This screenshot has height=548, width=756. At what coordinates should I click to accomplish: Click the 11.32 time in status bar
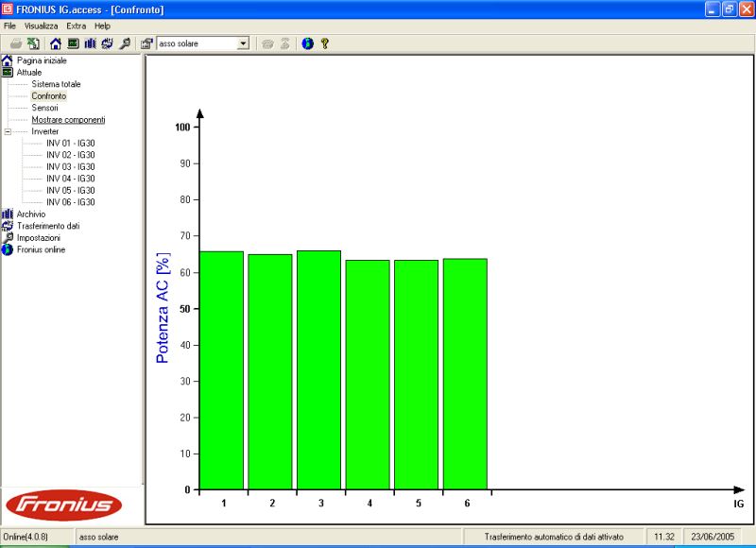[664, 537]
